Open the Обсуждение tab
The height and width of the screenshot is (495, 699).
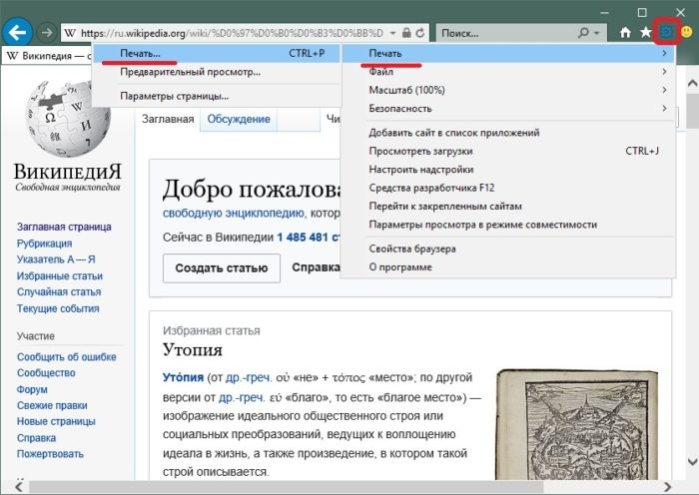tap(238, 119)
